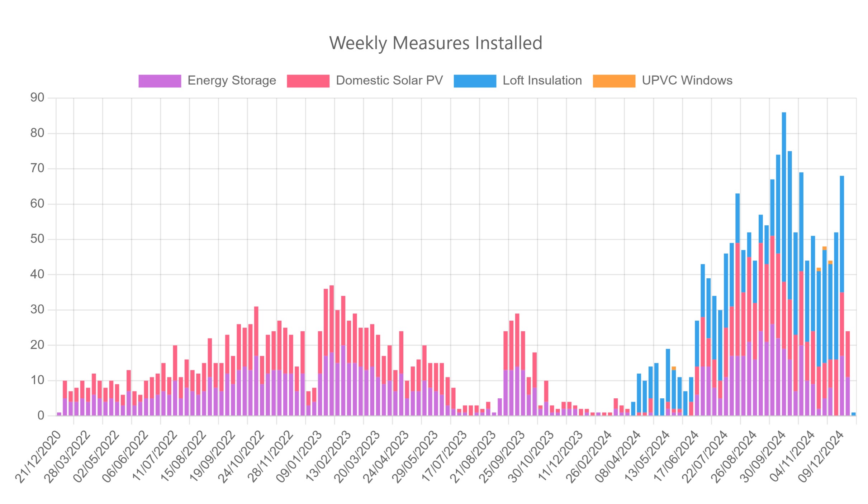
Task: Click the 0 y-axis label
Action: coord(41,416)
